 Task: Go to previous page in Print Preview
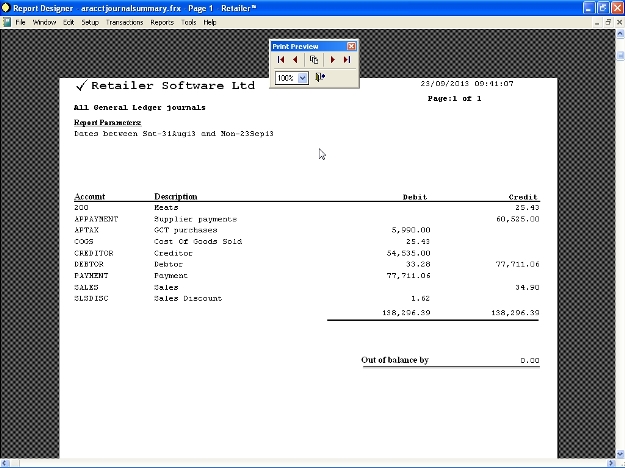point(296,60)
